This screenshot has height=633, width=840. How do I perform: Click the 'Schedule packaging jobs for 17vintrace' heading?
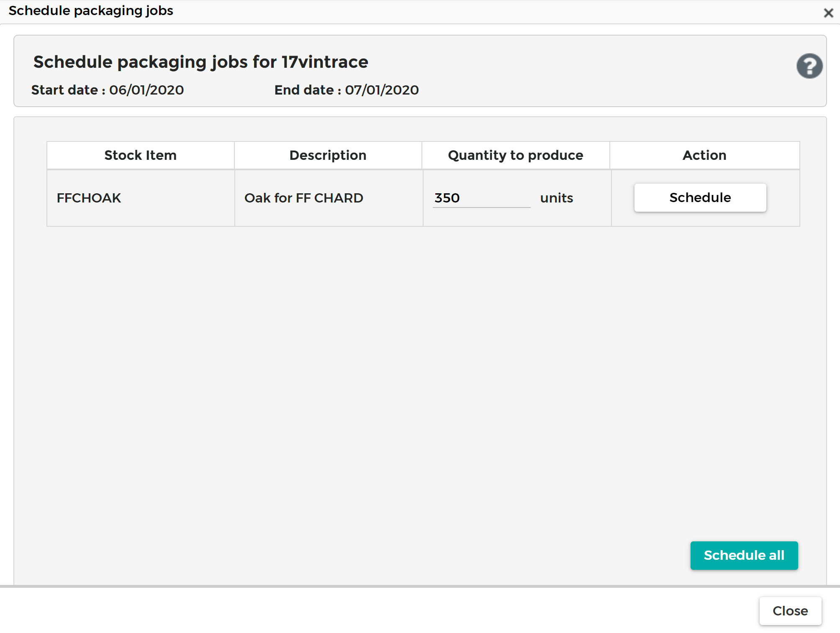[201, 62]
